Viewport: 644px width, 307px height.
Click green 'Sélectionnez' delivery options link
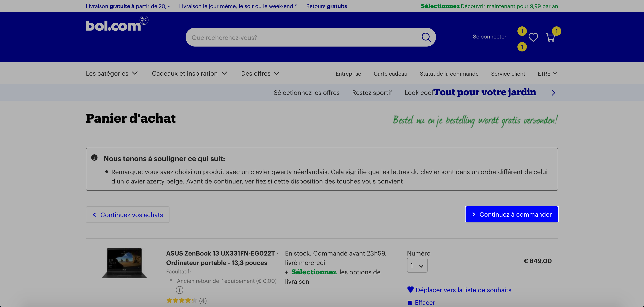tap(314, 272)
